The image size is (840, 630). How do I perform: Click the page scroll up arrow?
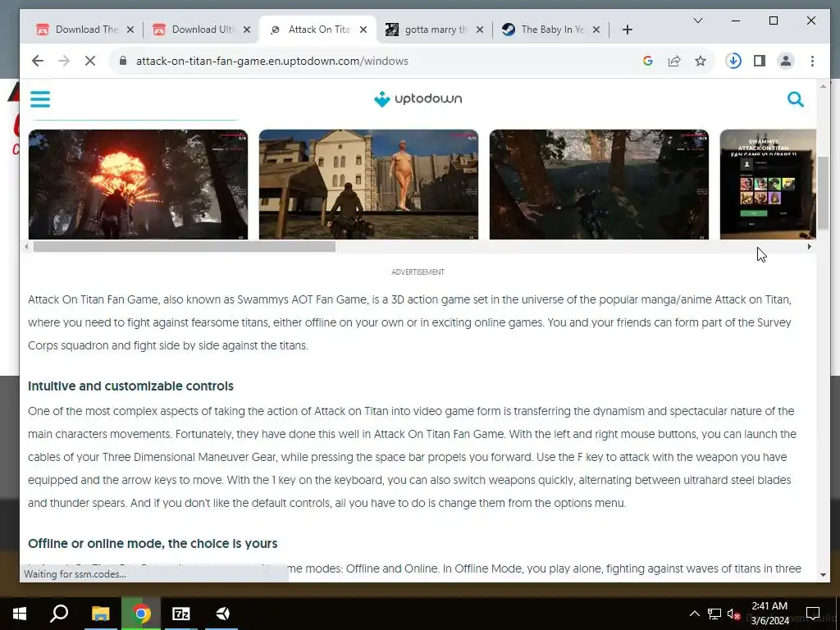(823, 85)
